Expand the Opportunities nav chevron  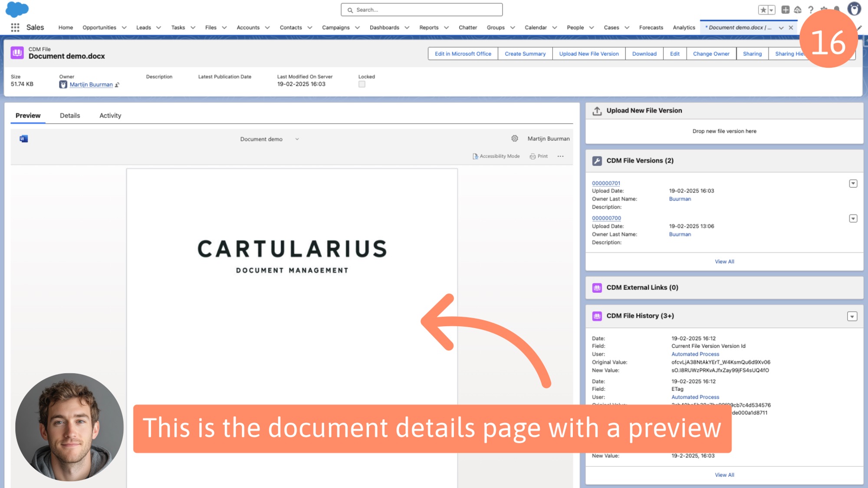pyautogui.click(x=124, y=27)
